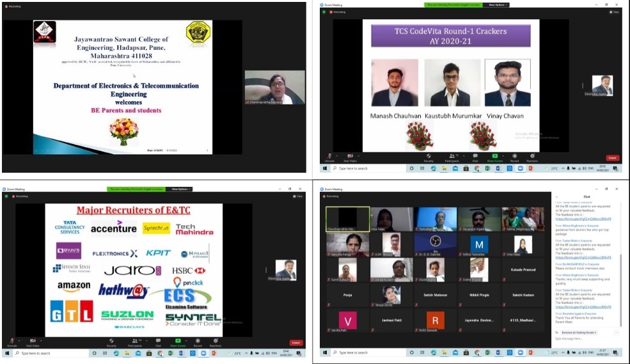Open Zoom taskbar icon in gallery view window
The width and height of the screenshot is (630, 364).
(521, 352)
